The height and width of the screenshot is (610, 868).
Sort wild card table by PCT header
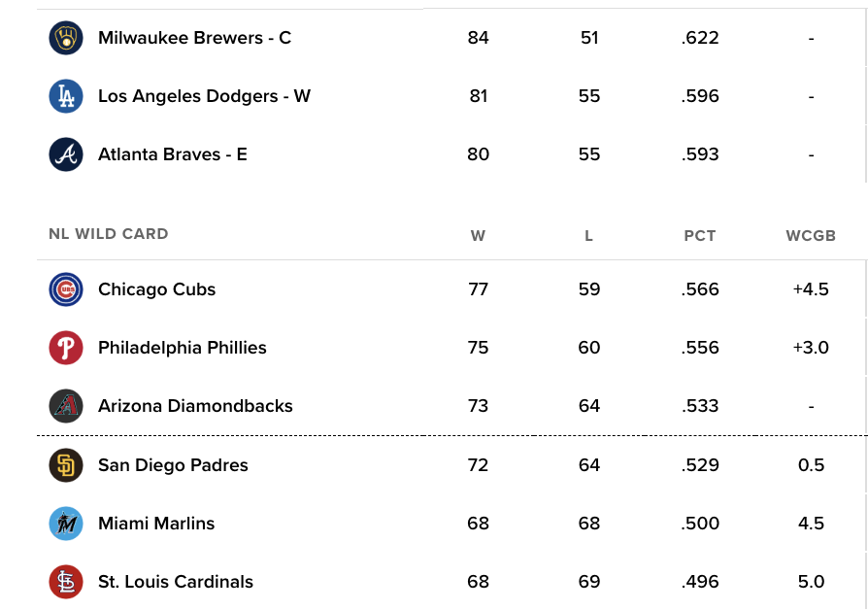pos(700,235)
